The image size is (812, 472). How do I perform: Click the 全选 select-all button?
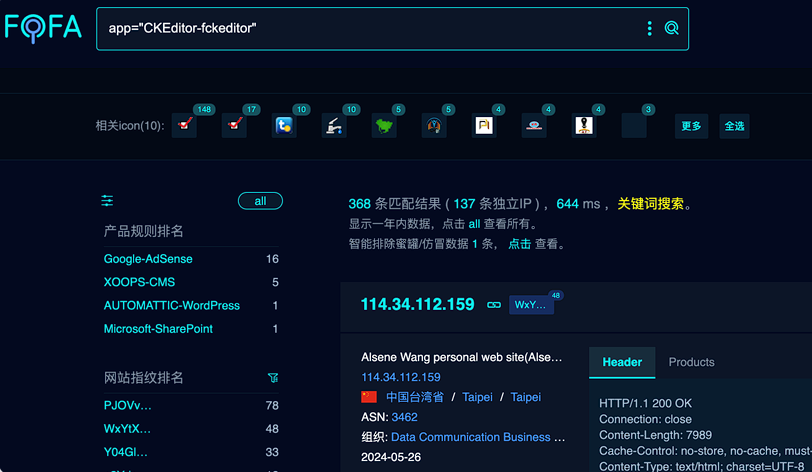[x=734, y=126]
